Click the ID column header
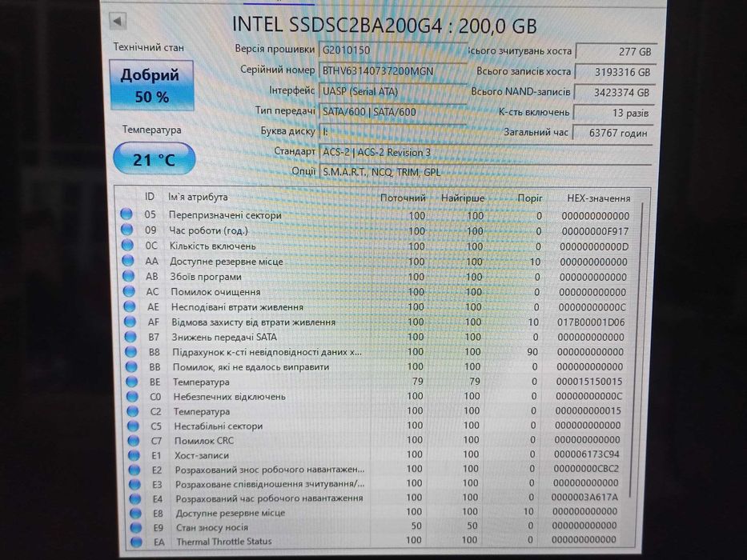The image size is (747, 560). click(x=150, y=197)
